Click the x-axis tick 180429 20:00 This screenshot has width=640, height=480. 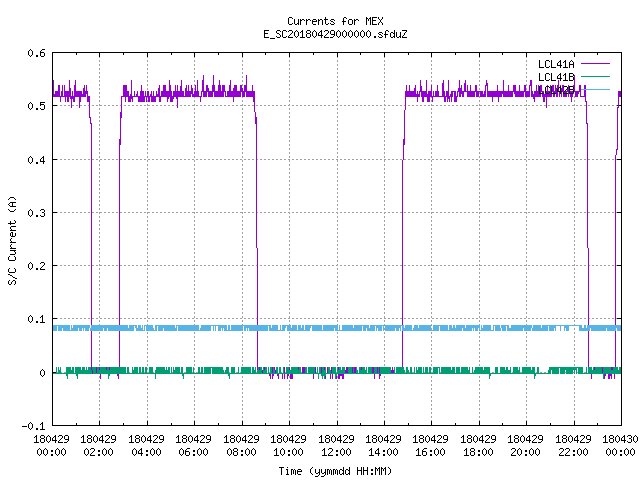[x=525, y=446]
